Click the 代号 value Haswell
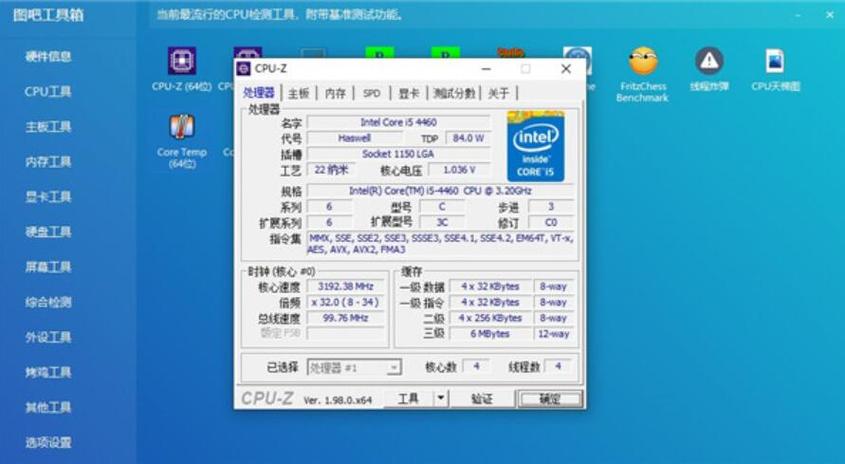The height and width of the screenshot is (464, 845). 354,138
